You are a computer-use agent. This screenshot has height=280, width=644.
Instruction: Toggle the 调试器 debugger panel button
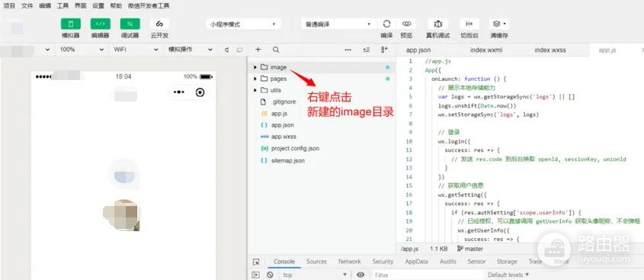[x=130, y=24]
